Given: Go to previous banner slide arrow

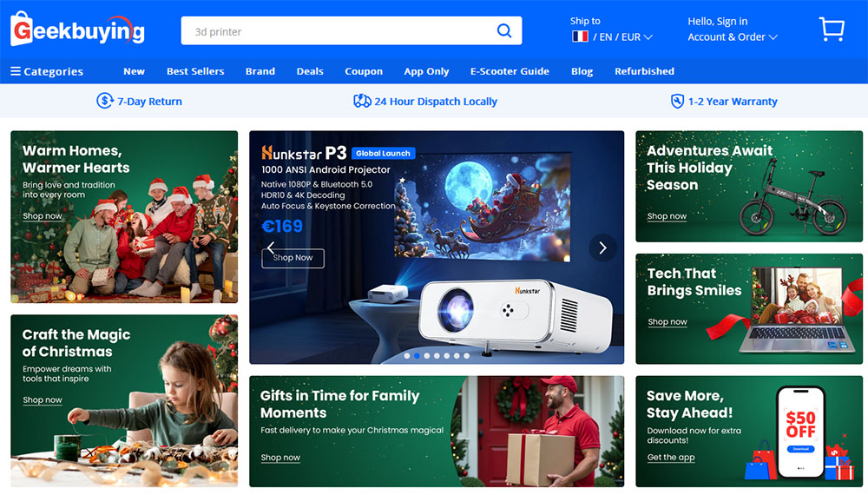Looking at the screenshot, I should click(x=271, y=247).
